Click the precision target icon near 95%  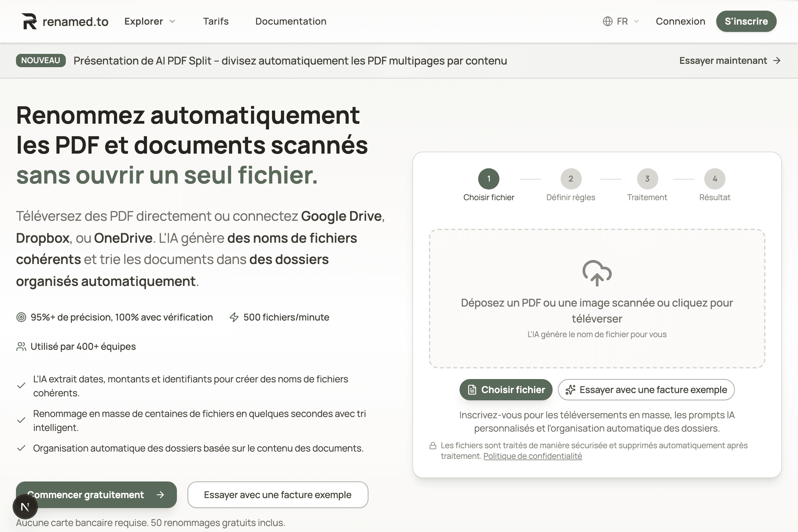point(21,317)
